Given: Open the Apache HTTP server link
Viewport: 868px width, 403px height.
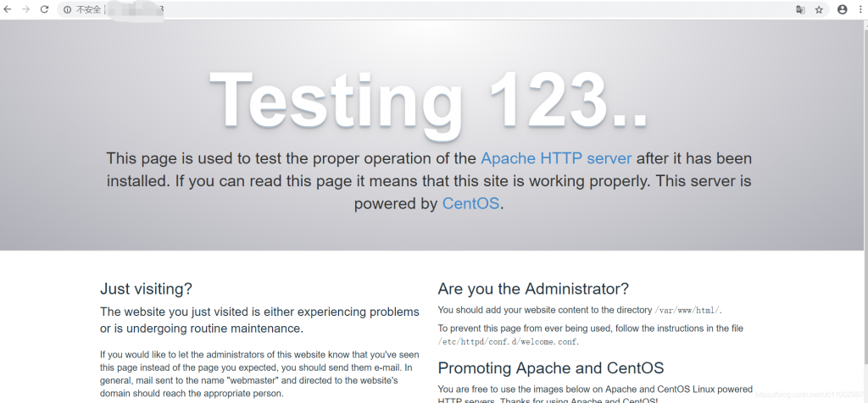Looking at the screenshot, I should [555, 158].
